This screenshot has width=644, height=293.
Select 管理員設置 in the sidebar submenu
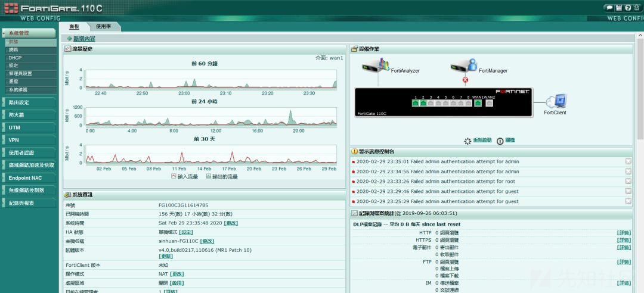[31, 74]
